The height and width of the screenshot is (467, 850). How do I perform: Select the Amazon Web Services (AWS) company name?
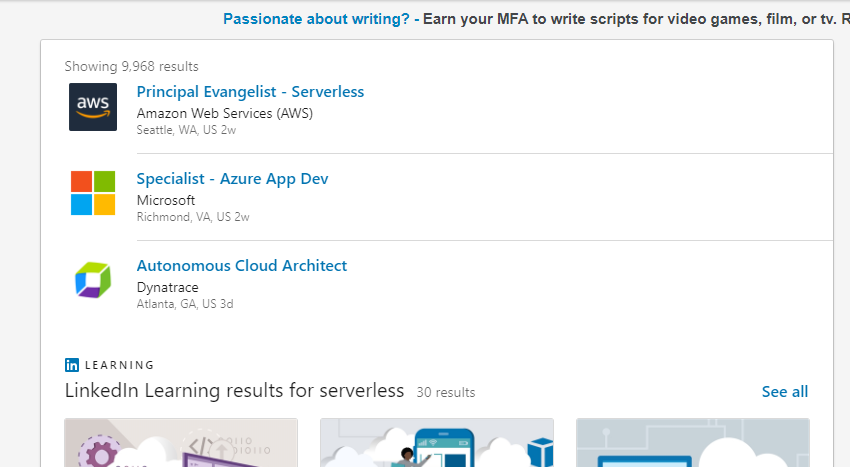click(224, 113)
